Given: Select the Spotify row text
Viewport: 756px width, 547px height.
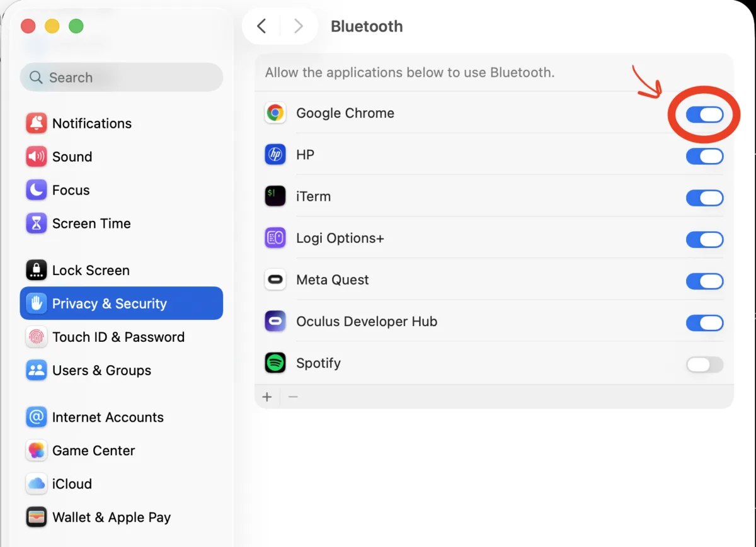Looking at the screenshot, I should 318,363.
